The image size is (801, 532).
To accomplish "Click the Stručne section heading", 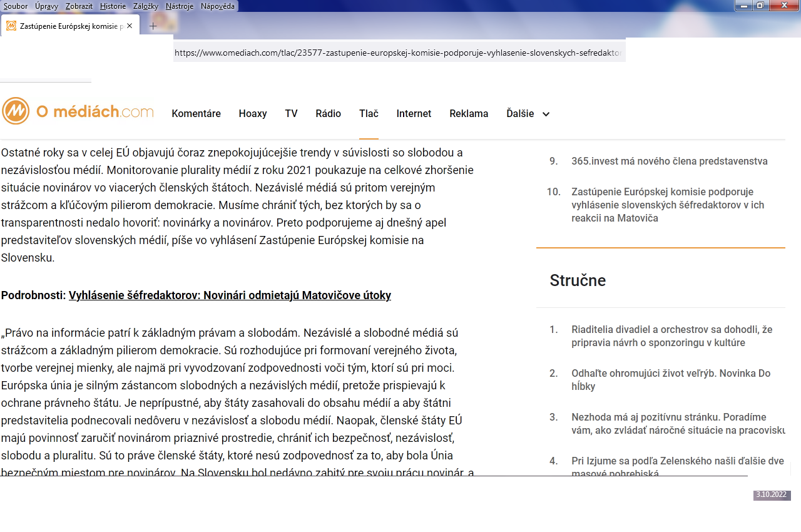I will point(578,280).
